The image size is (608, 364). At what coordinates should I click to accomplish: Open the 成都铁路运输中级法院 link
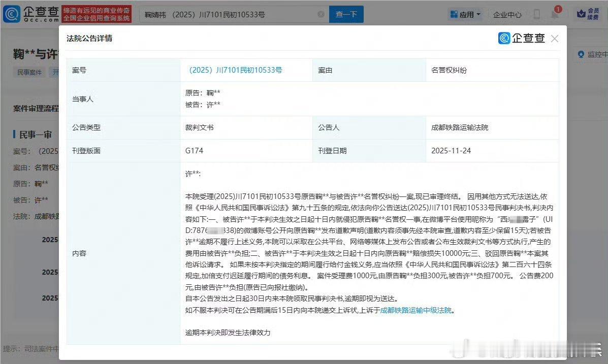tap(415, 310)
